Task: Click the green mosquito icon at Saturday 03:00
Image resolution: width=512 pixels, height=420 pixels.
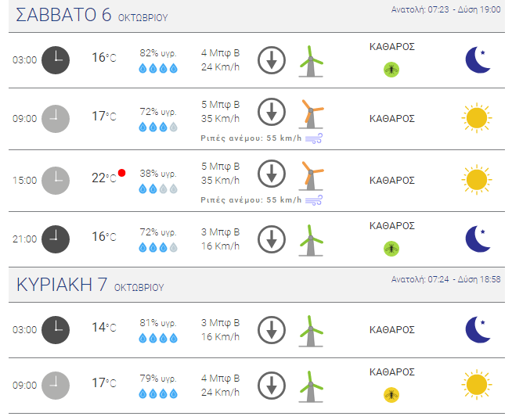Action: point(391,70)
